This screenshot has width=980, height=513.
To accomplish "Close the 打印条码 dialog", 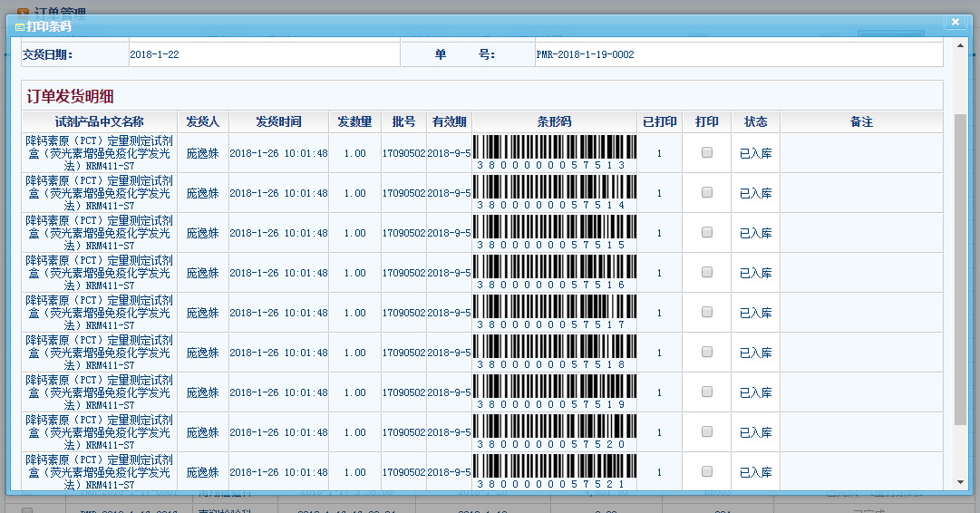I will click(955, 22).
